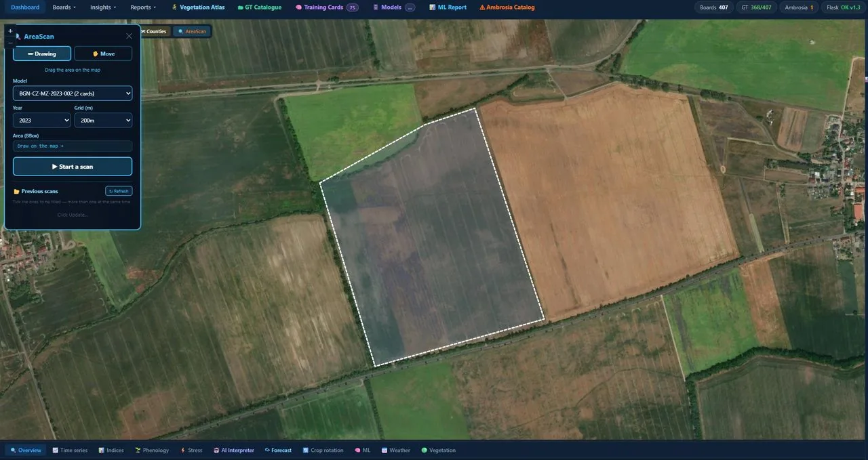The height and width of the screenshot is (460, 868).
Task: Open the GT Catalogue
Action: pyautogui.click(x=260, y=7)
